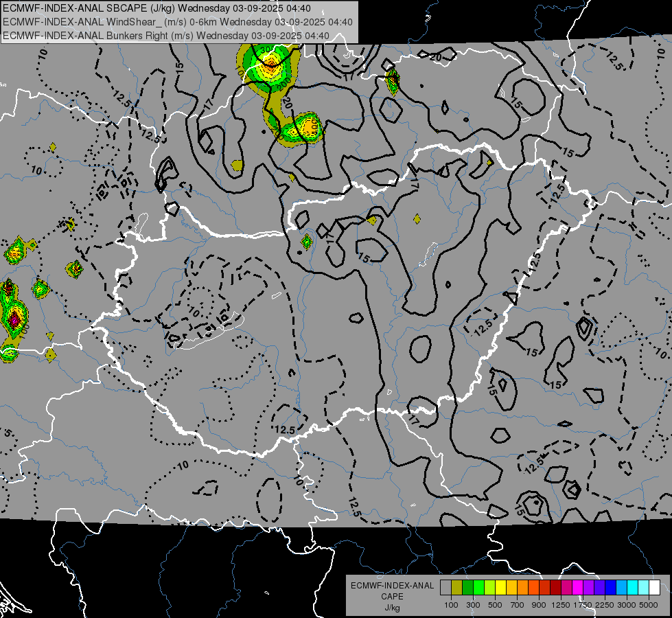This screenshot has height=618, width=672.
Task: Click the WindShear 0-6km title line
Action: (178, 22)
